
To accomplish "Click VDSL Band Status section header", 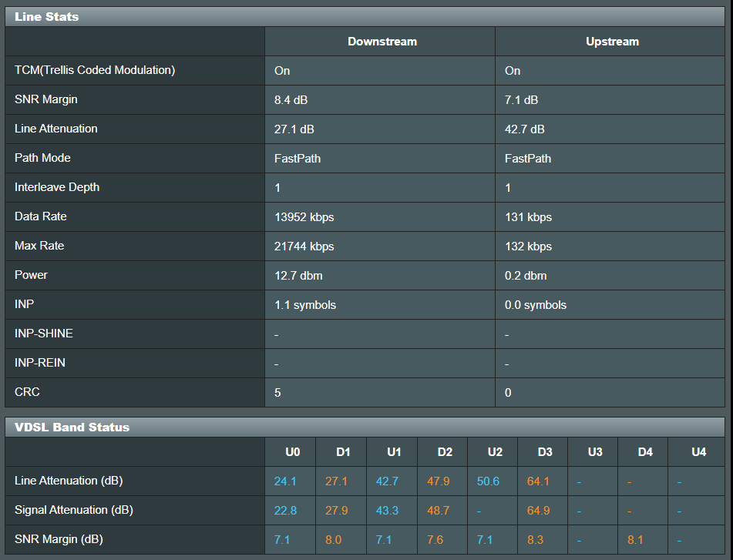I will tap(365, 428).
